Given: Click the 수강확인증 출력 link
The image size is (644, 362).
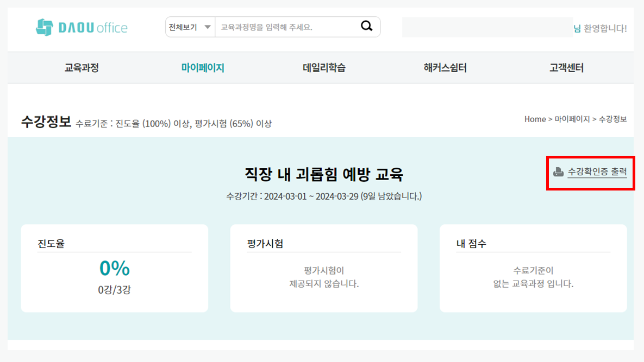Looking at the screenshot, I should [x=597, y=172].
